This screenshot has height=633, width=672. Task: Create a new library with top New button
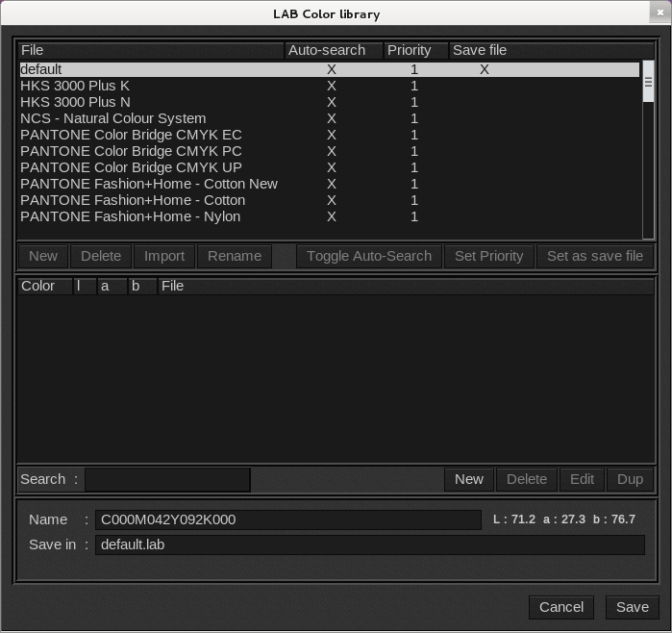(43, 256)
